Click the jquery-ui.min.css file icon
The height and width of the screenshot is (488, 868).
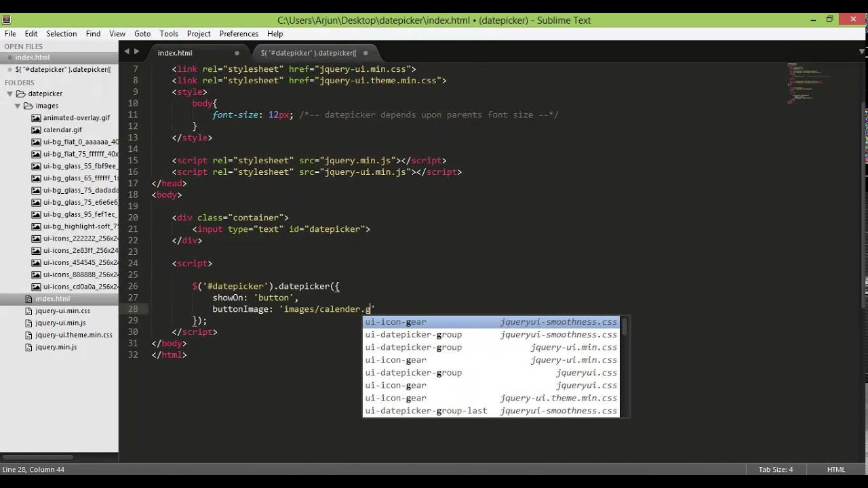(28, 311)
